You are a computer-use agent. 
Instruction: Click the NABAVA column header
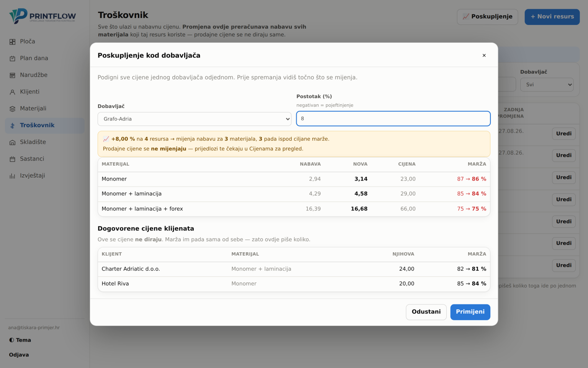pyautogui.click(x=310, y=164)
